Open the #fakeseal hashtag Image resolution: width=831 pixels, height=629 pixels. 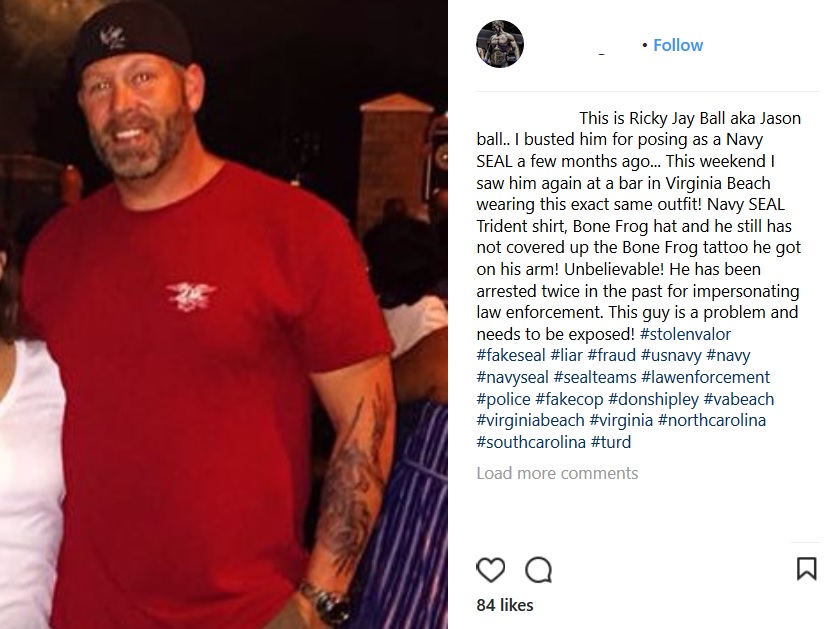(x=510, y=355)
